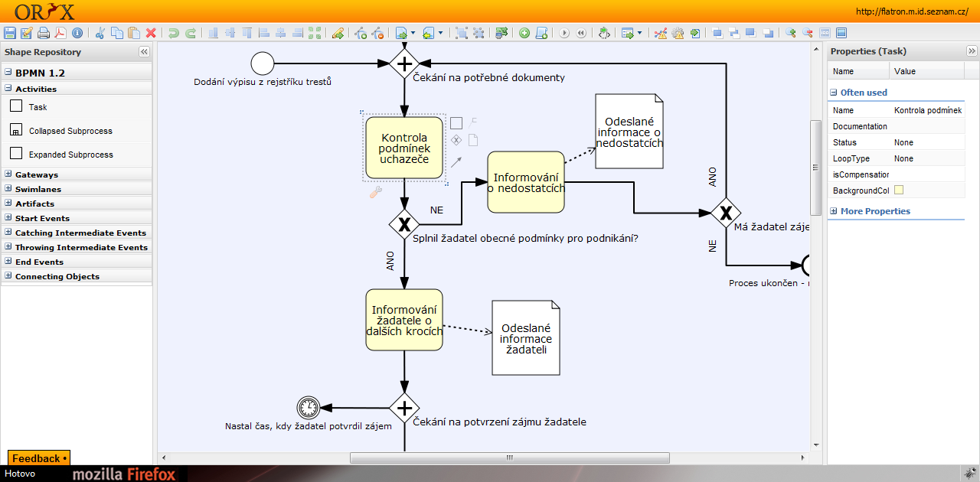Image resolution: width=980 pixels, height=482 pixels.
Task: Expand the Artifacts category
Action: pos(8,204)
